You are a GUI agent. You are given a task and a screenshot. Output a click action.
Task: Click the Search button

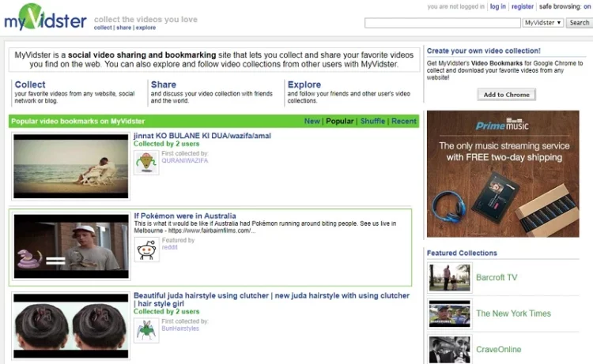click(x=579, y=23)
